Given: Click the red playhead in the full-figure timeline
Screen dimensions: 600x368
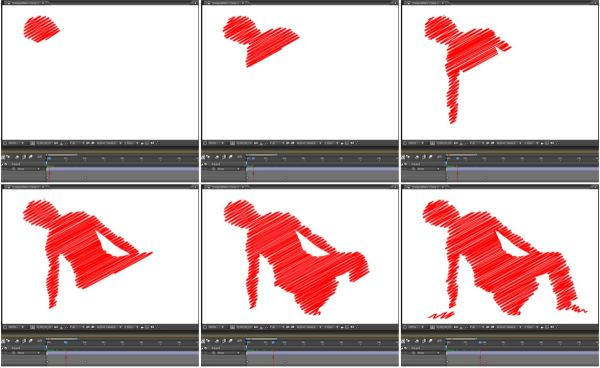Looking at the screenshot, I should (481, 358).
